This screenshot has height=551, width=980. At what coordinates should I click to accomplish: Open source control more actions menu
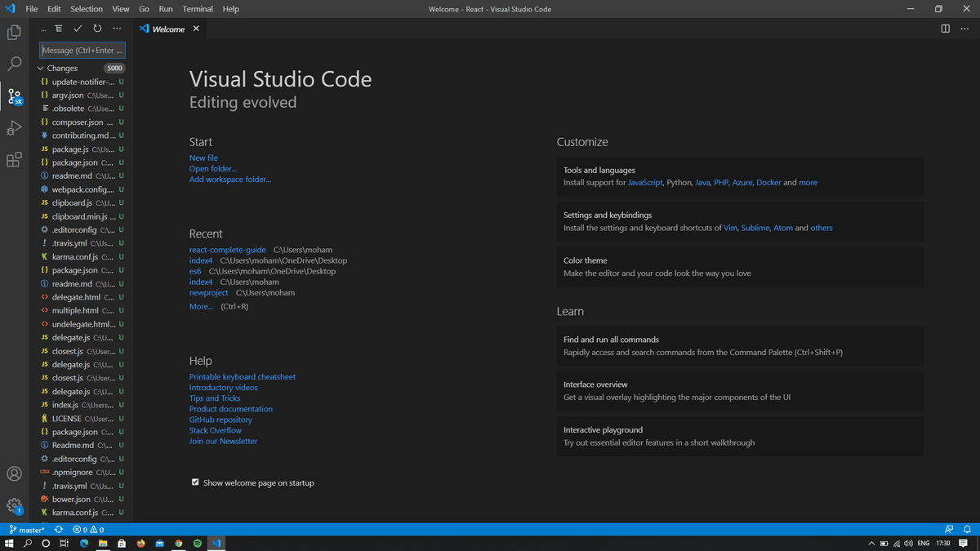tap(117, 29)
